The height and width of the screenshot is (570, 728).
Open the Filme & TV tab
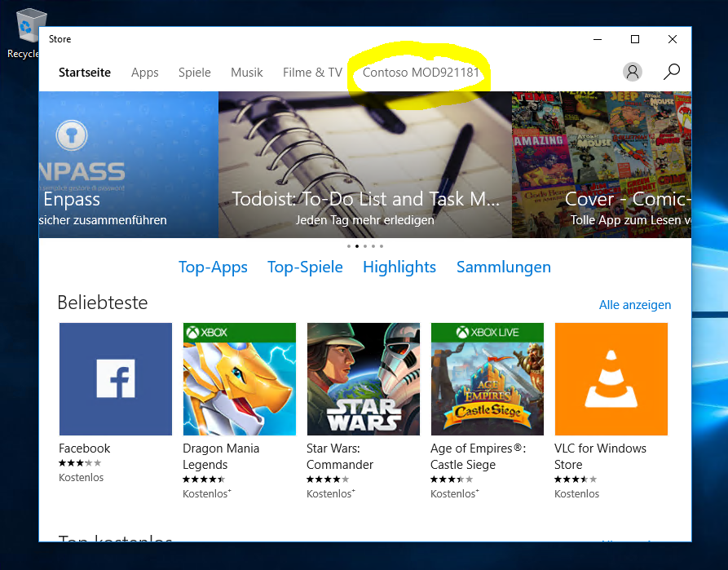[x=312, y=73]
